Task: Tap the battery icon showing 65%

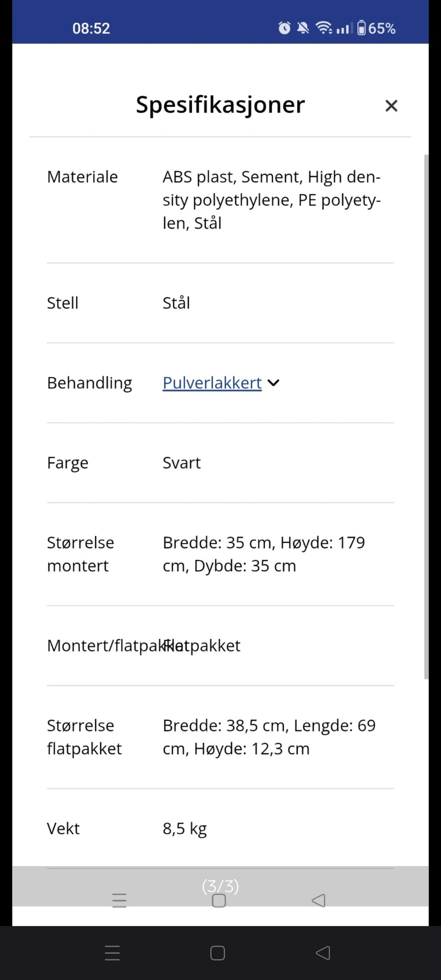Action: point(362,28)
